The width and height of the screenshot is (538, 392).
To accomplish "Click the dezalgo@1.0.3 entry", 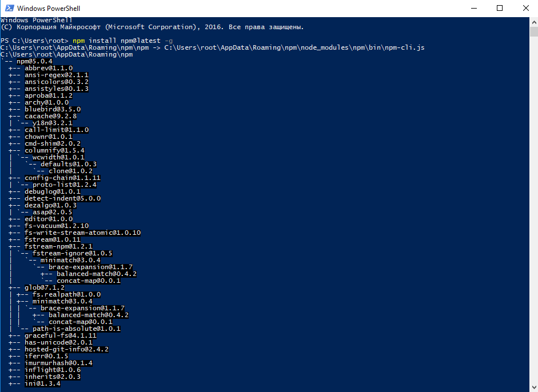I will point(50,206).
